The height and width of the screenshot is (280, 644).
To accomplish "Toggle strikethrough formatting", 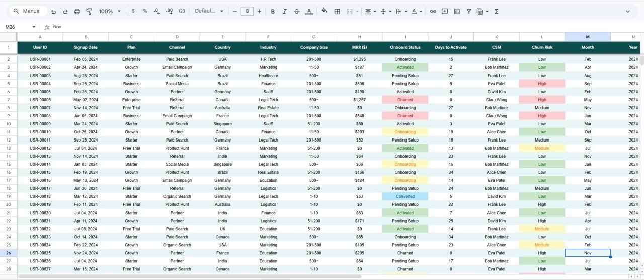I will click(296, 11).
